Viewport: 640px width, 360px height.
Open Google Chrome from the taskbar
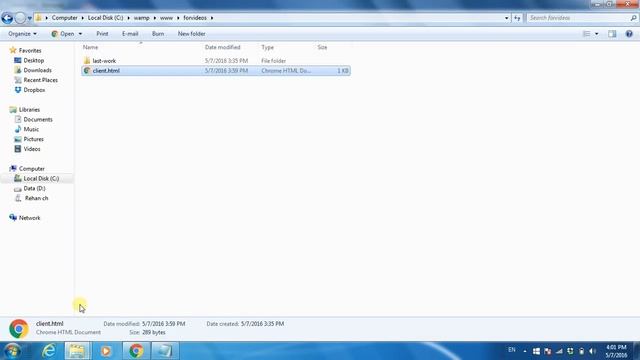136,351
